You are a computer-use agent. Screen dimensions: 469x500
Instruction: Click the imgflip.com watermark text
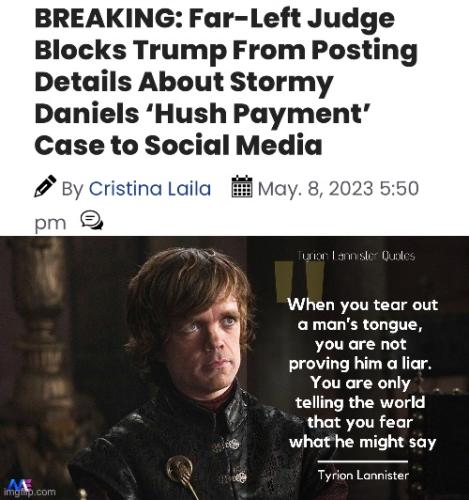(x=29, y=492)
